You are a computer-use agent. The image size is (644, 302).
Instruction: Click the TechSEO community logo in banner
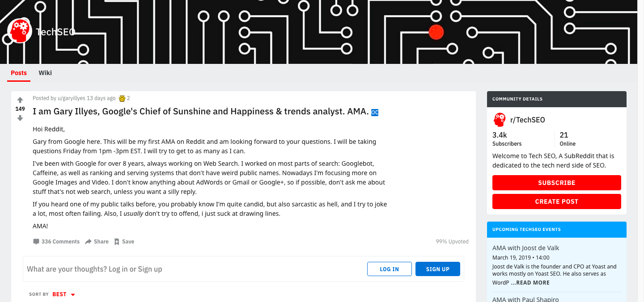(x=20, y=31)
